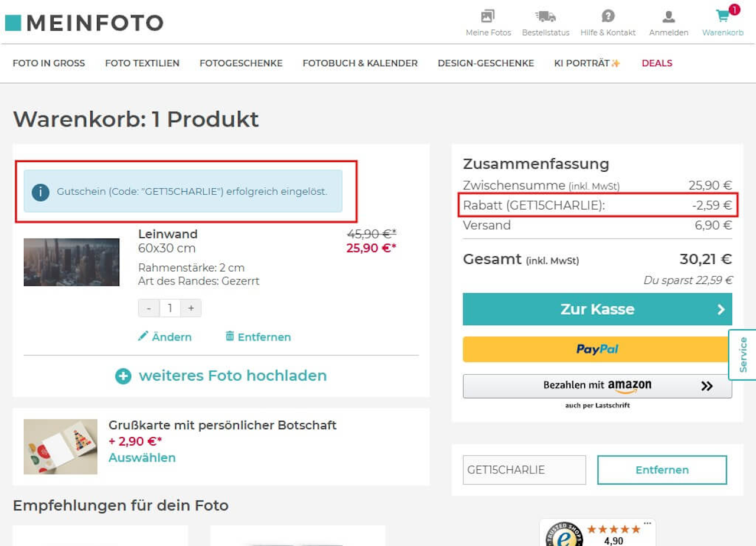Viewport: 756px width, 546px height.
Task: Click the info icon in voucher notice
Action: click(41, 192)
